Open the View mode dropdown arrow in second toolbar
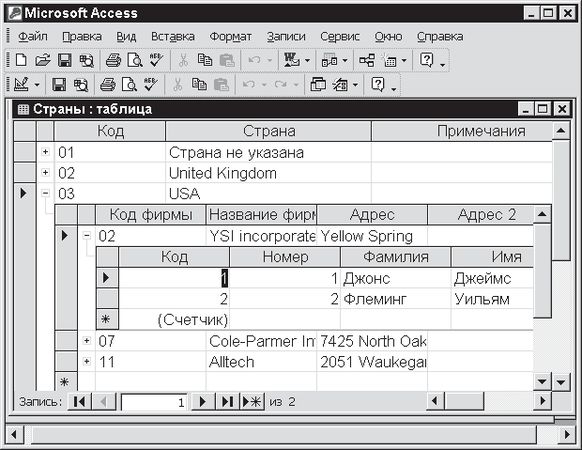This screenshot has width=582, height=450. coord(37,85)
